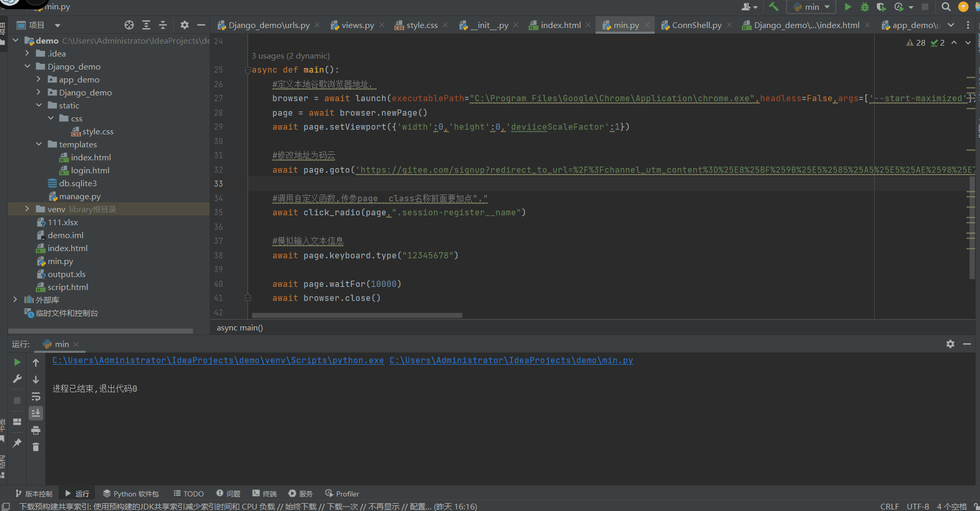Run the min configuration
This screenshot has height=511, width=980.
(x=848, y=7)
